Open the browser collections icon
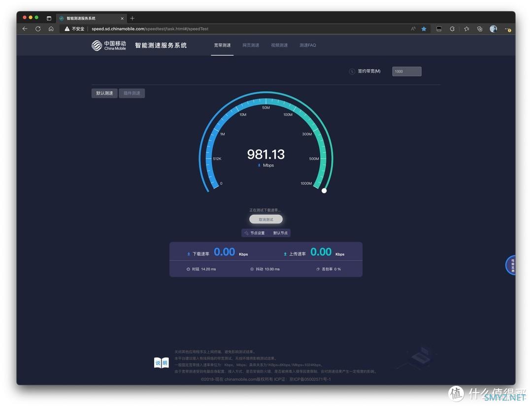This screenshot has height=407, width=532. (480, 29)
